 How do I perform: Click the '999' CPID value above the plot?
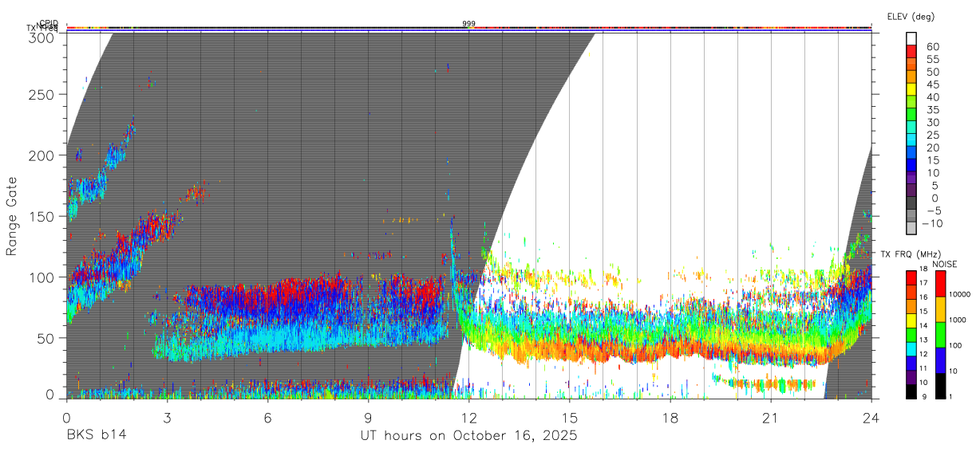coord(469,24)
